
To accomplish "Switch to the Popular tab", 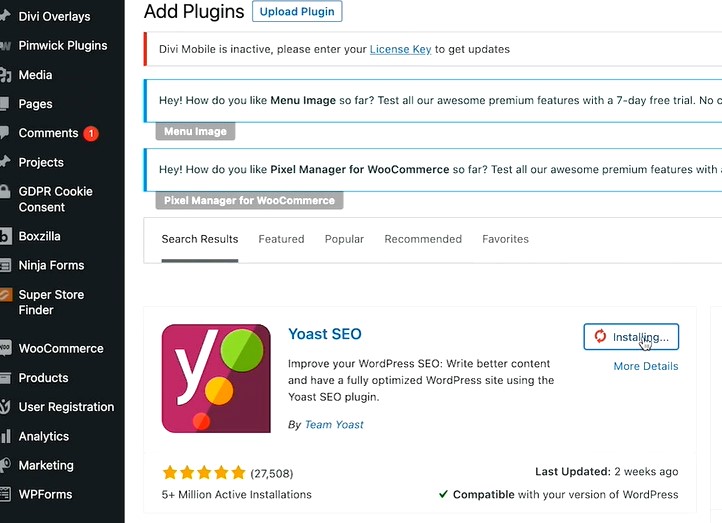I will point(344,239).
